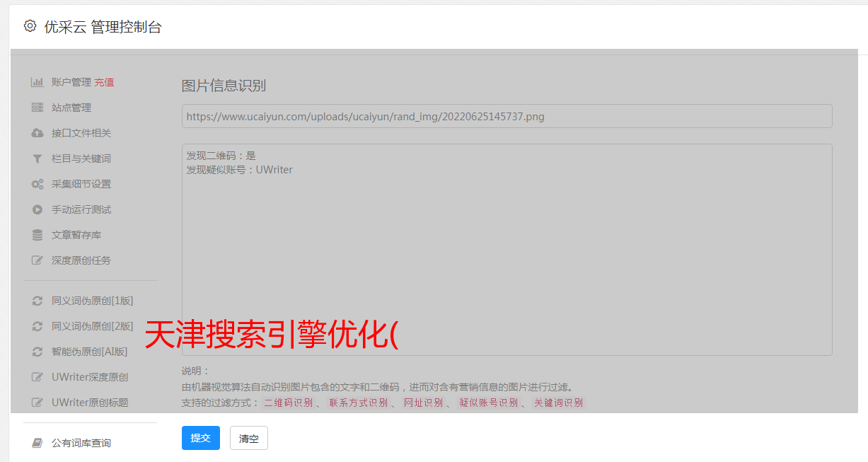Click the filter icon for 栏目与关键词

point(37,158)
